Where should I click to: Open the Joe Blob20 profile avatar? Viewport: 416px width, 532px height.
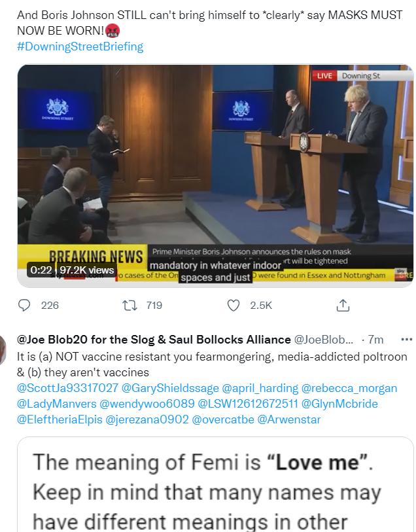(3, 349)
